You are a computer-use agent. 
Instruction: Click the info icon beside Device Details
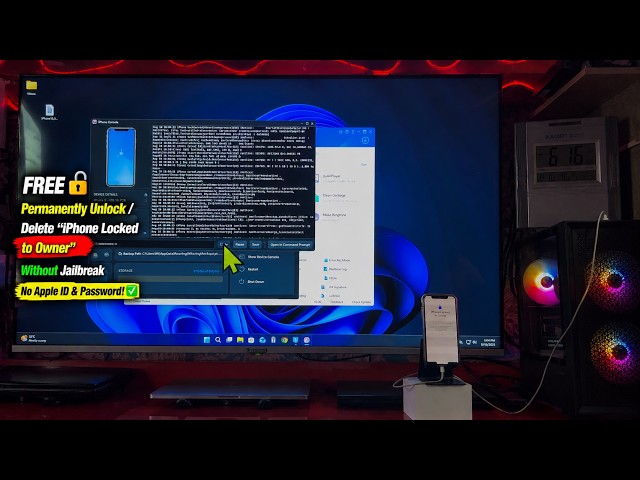pyautogui.click(x=145, y=195)
